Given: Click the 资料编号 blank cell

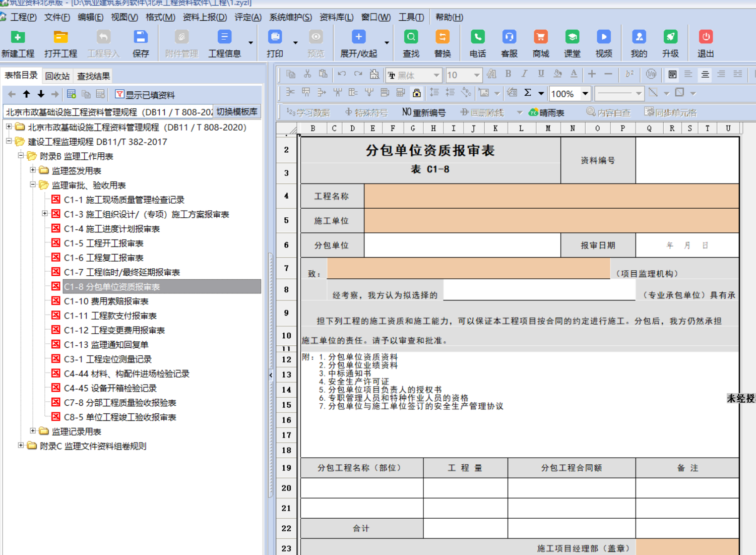Looking at the screenshot, I should pos(687,160).
